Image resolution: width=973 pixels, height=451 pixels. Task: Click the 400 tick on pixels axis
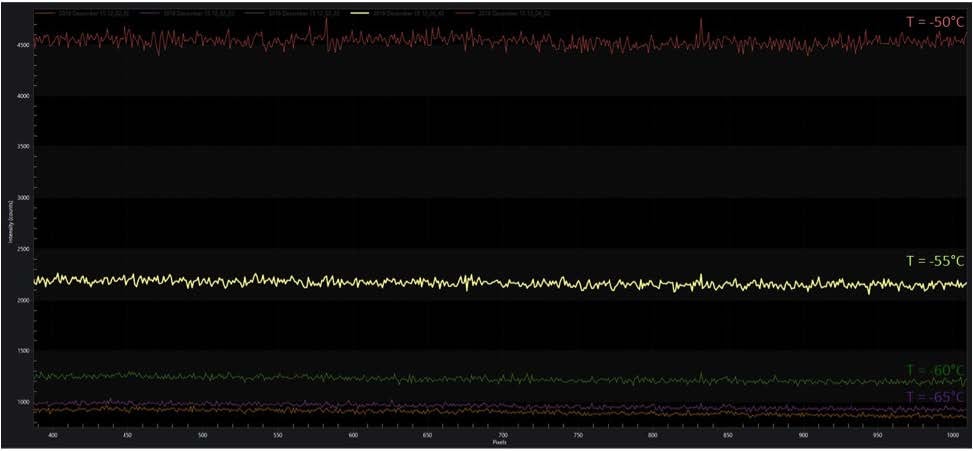52,435
